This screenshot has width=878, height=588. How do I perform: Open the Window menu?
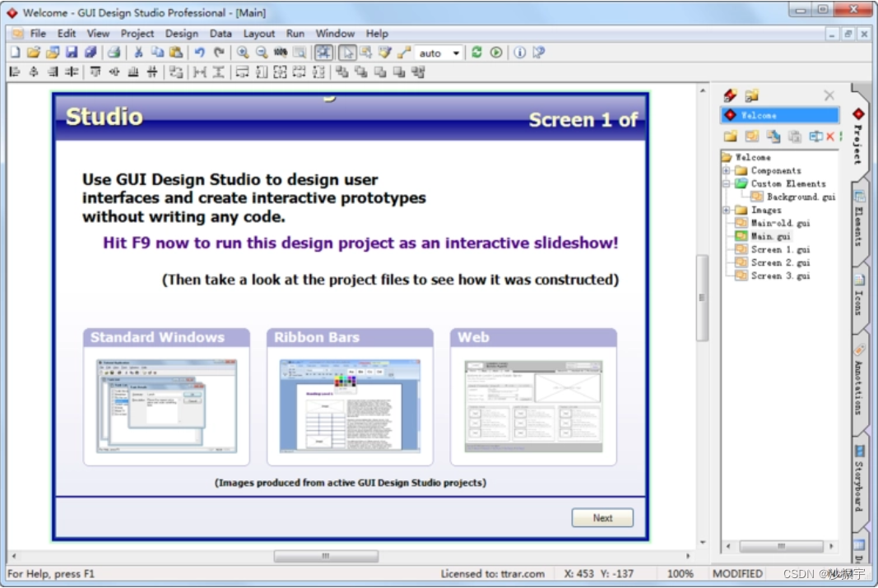pyautogui.click(x=335, y=34)
